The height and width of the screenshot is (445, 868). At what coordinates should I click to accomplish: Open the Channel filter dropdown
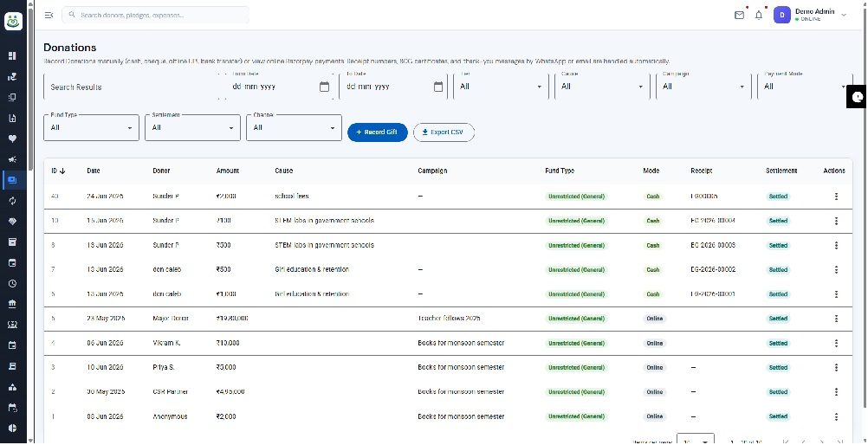click(294, 127)
